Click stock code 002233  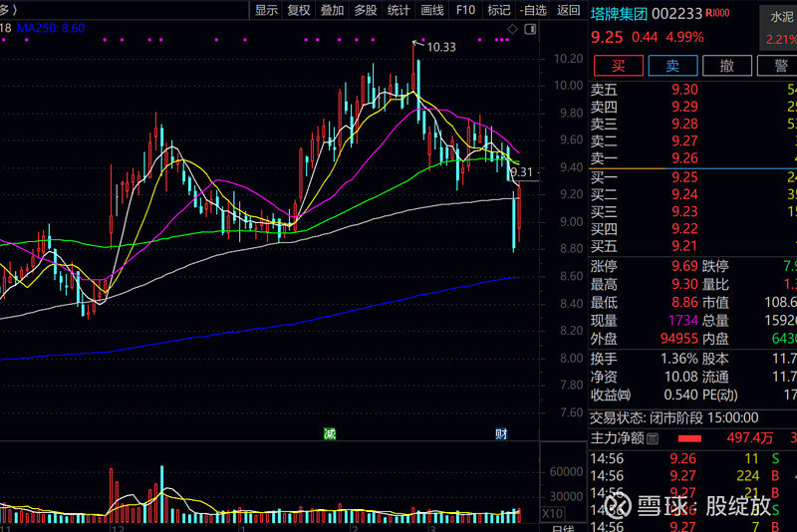tap(677, 14)
